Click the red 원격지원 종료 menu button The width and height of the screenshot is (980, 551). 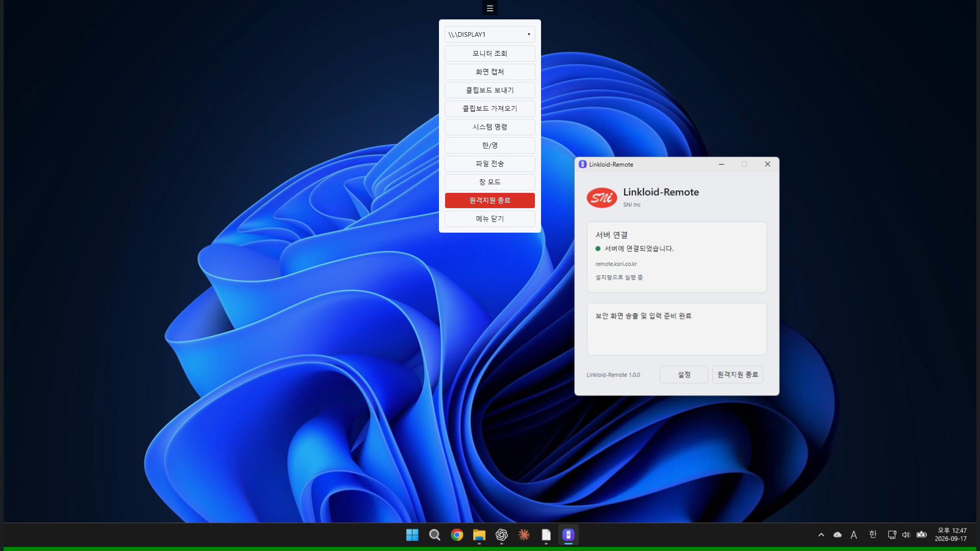click(x=489, y=201)
